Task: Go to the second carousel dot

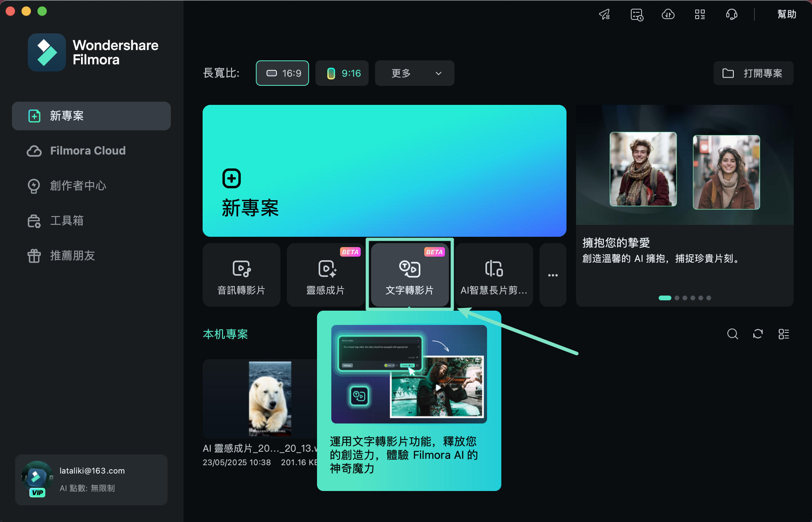Action: (x=677, y=298)
